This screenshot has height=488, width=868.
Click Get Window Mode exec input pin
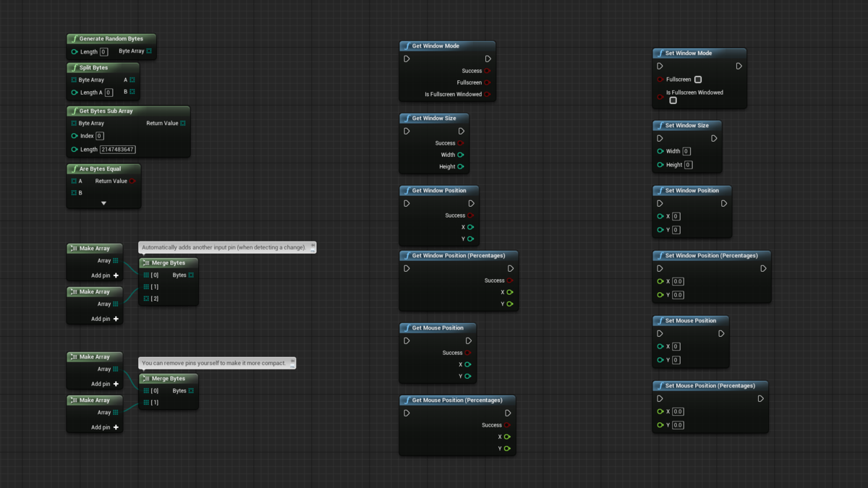[x=407, y=59]
